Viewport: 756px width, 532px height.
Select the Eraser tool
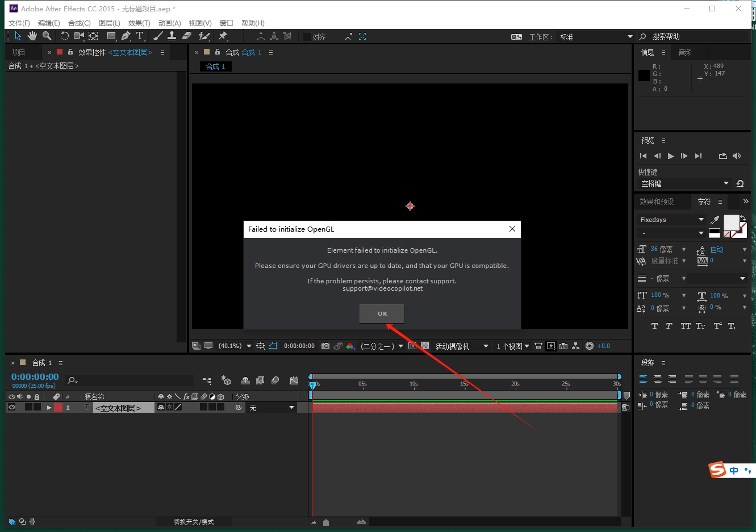click(187, 36)
